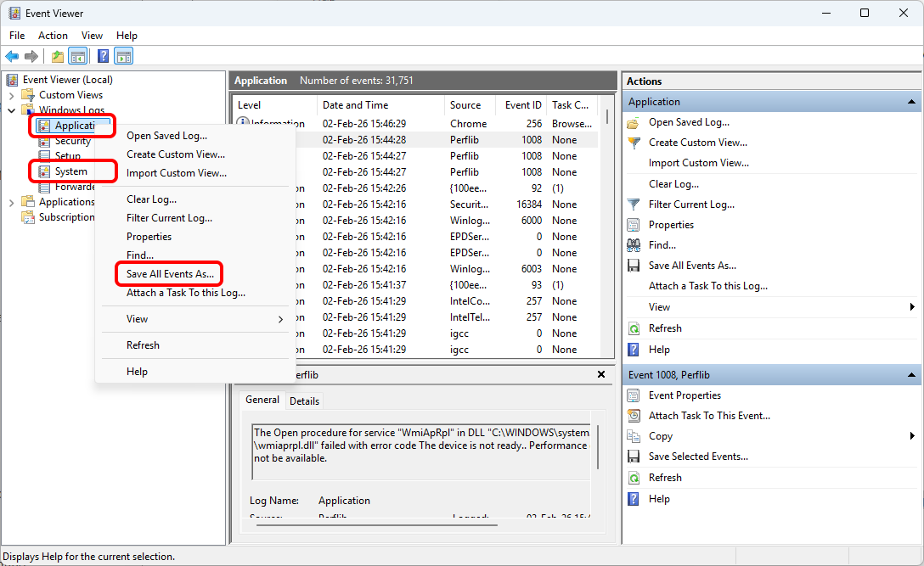
Task: Select the System log in tree
Action: click(x=70, y=171)
